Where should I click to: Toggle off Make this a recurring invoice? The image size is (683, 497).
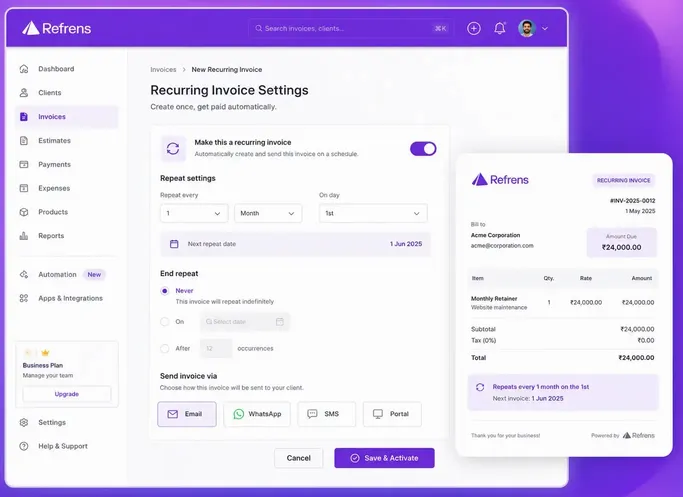[x=423, y=149]
